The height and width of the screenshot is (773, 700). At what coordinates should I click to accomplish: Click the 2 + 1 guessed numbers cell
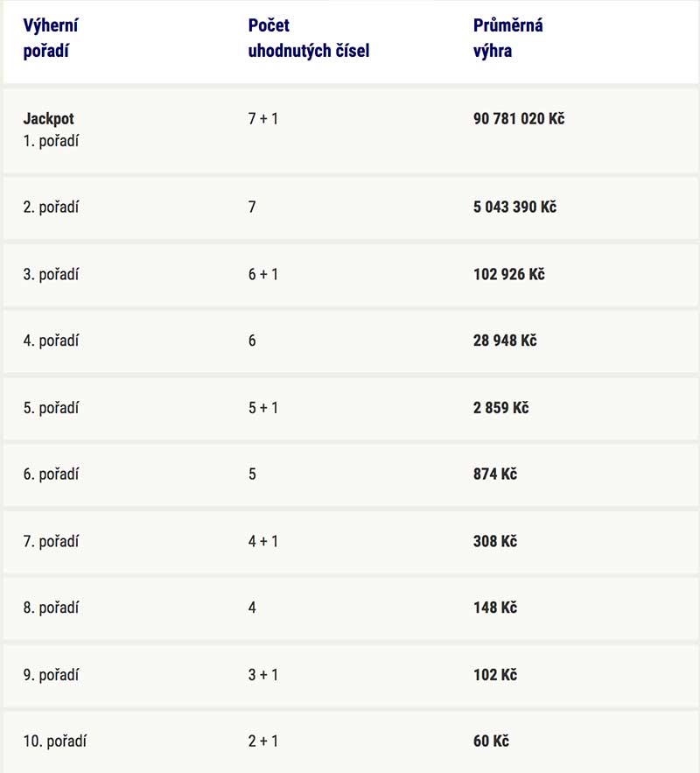(x=263, y=741)
